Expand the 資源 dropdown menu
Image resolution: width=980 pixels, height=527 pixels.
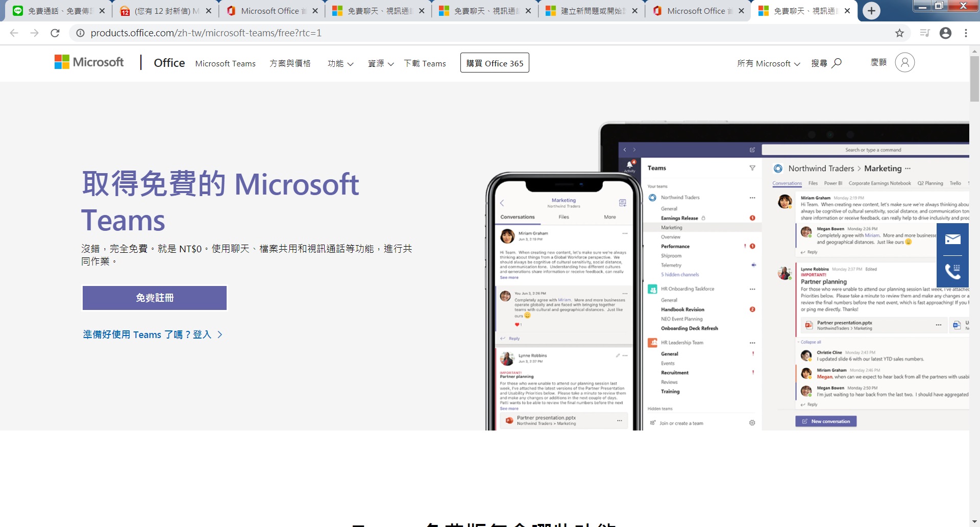[x=381, y=63]
